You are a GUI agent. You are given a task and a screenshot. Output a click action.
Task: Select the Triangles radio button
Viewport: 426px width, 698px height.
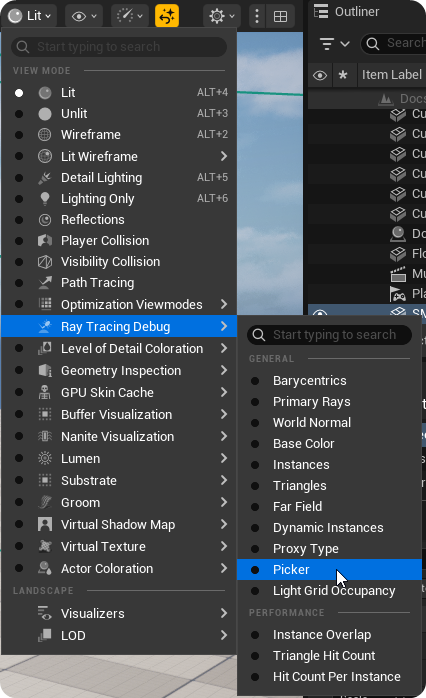[x=255, y=486]
